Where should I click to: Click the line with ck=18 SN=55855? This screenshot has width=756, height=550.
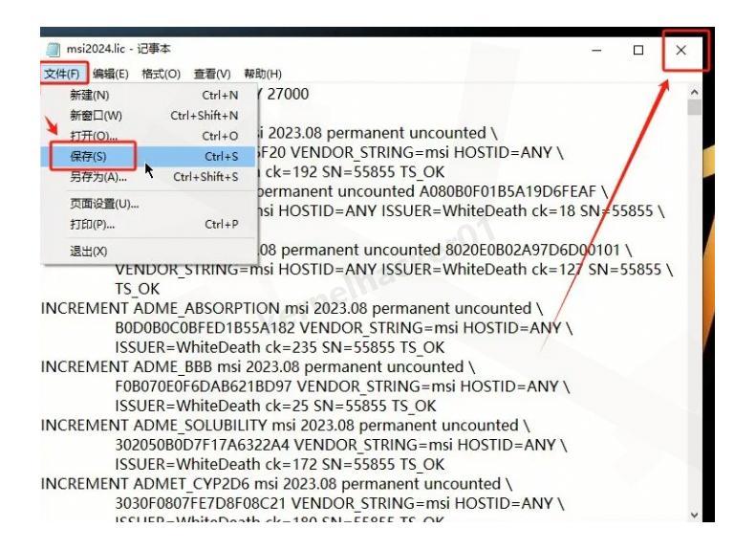[462, 210]
